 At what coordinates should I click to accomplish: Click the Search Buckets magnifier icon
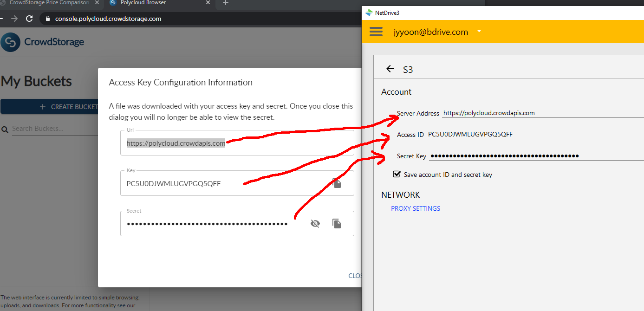point(5,130)
